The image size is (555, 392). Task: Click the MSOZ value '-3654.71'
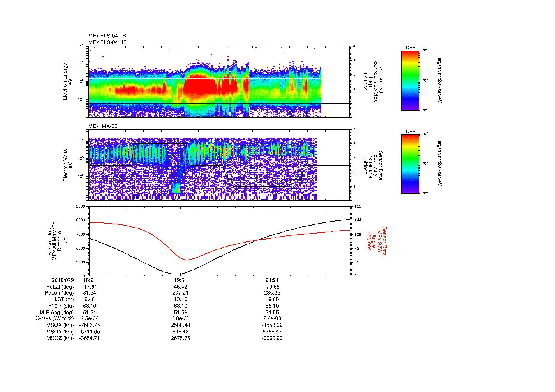tap(89, 338)
